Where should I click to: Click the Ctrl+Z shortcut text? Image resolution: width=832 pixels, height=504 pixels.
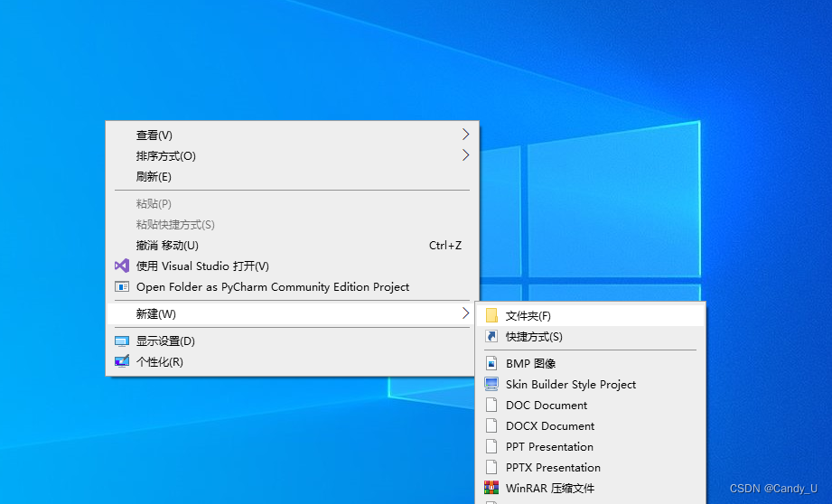445,245
